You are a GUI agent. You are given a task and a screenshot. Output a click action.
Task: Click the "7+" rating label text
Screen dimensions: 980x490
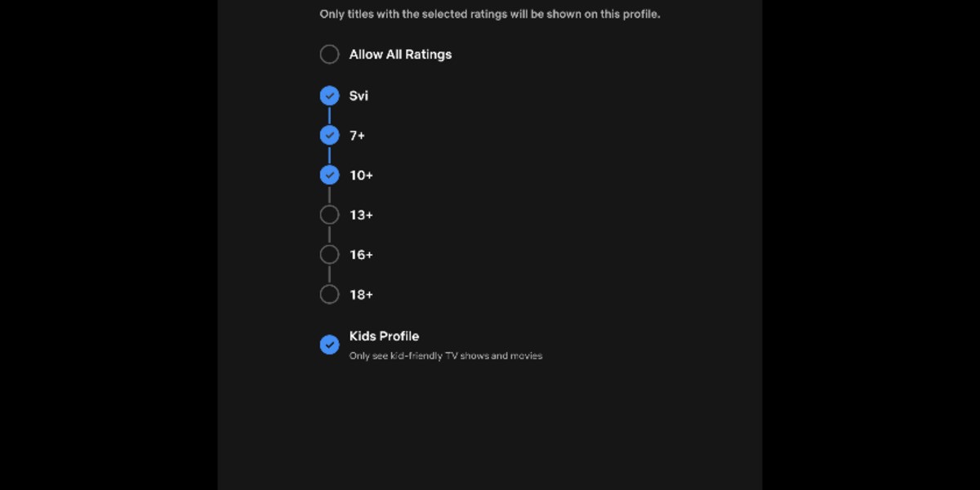point(357,136)
